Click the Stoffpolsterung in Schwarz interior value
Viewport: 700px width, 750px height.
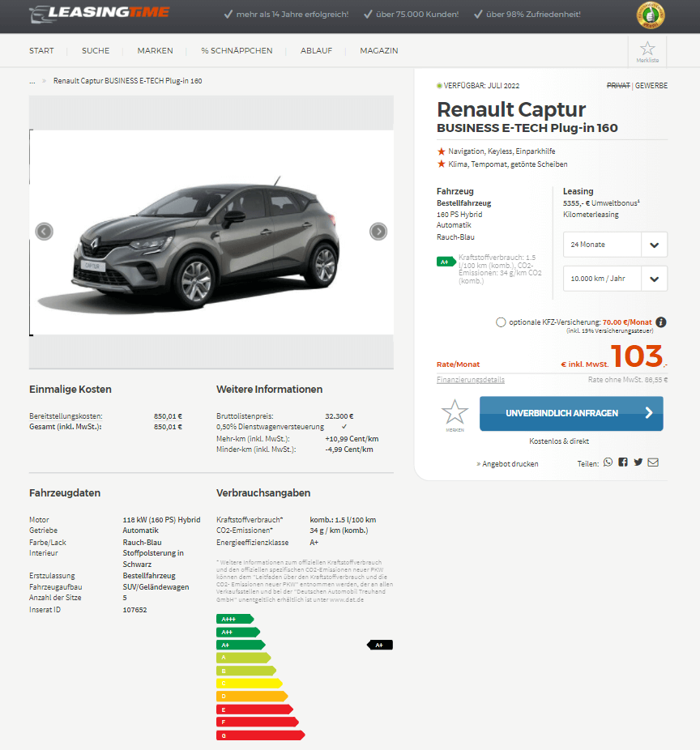coord(153,559)
